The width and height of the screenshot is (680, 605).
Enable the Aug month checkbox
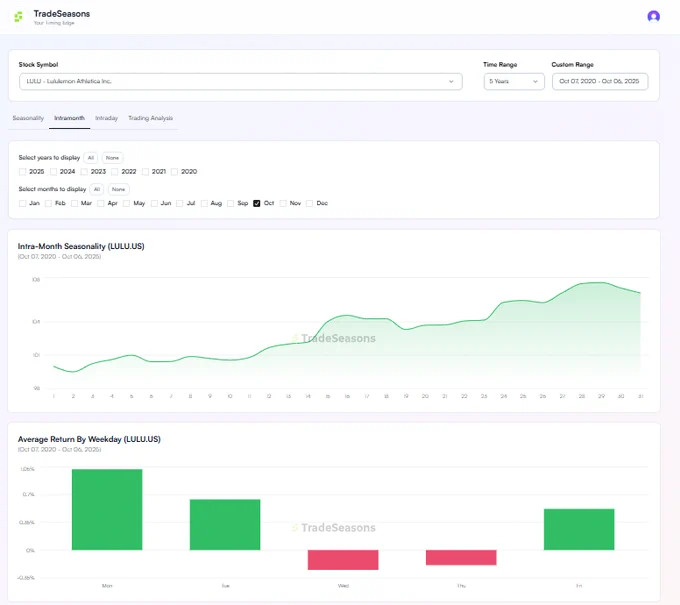tap(204, 203)
